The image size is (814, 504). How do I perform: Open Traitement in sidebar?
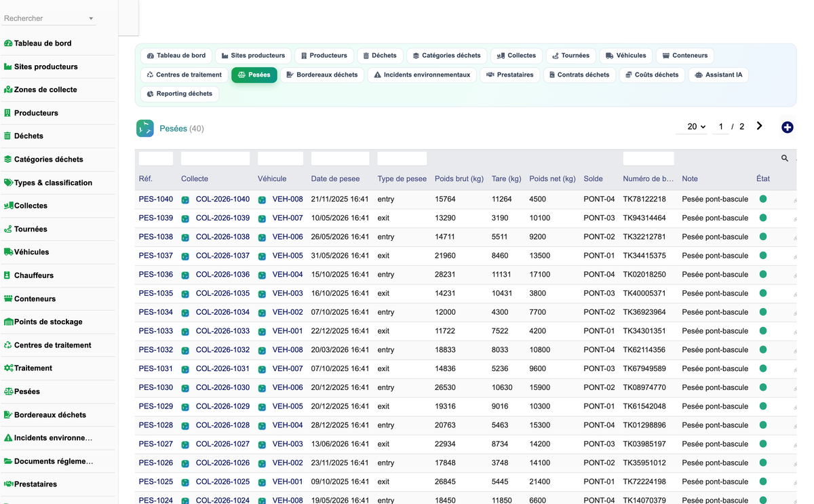pos(33,368)
